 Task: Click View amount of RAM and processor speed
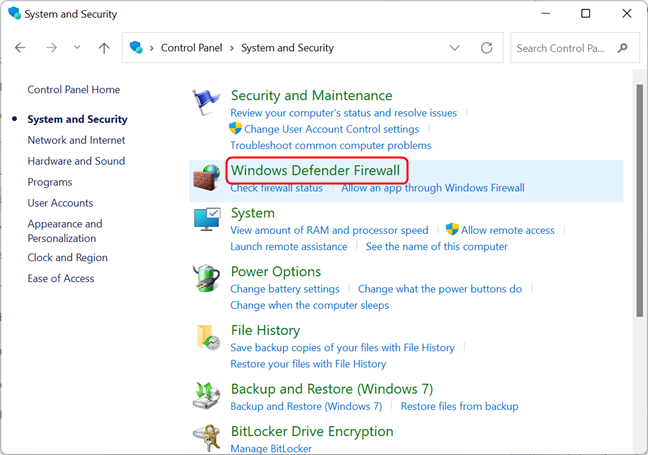click(329, 230)
